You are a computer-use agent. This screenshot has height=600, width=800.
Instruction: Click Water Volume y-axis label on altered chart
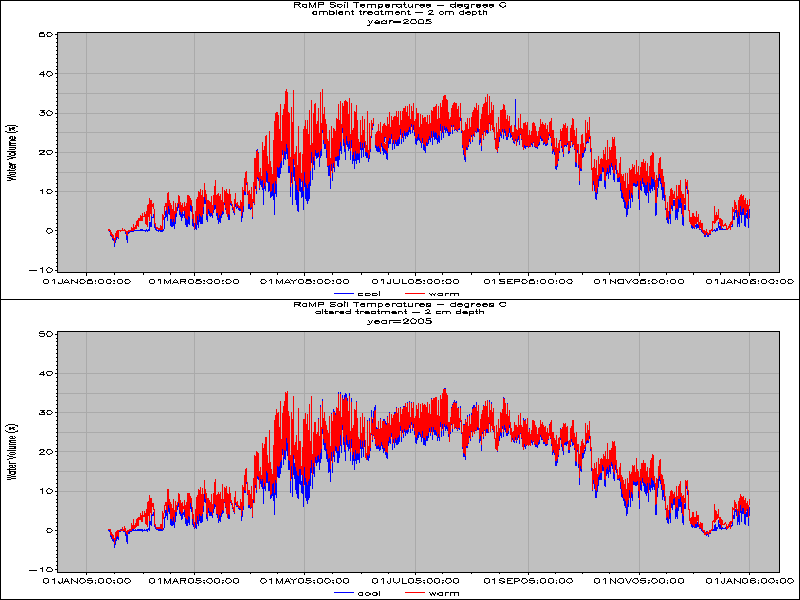pos(11,452)
